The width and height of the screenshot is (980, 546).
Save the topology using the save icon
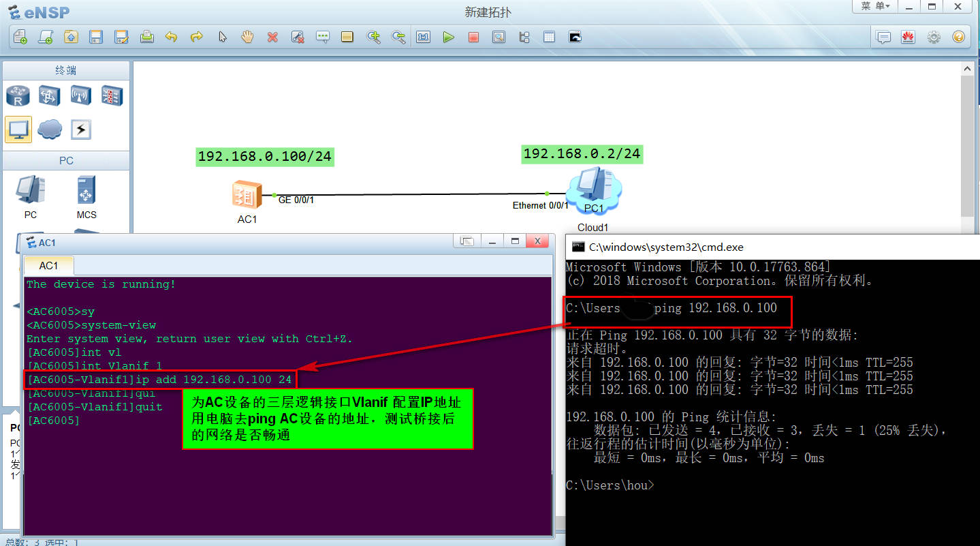(x=96, y=37)
